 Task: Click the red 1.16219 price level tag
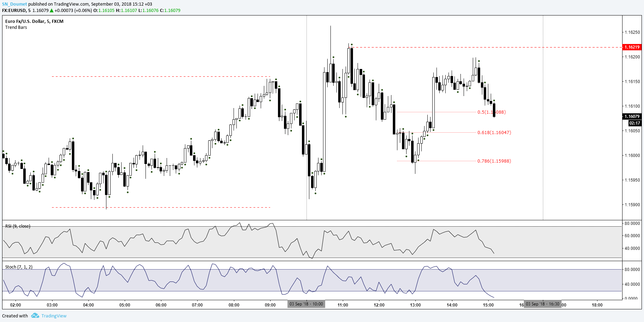click(x=632, y=47)
